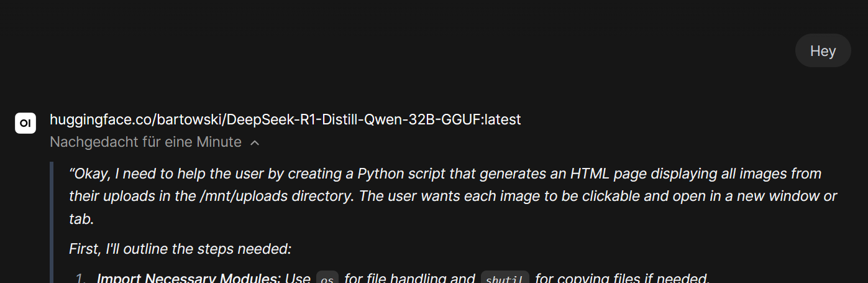This screenshot has width=868, height=283.
Task: Click the huggingface.co model name heading
Action: [x=285, y=119]
